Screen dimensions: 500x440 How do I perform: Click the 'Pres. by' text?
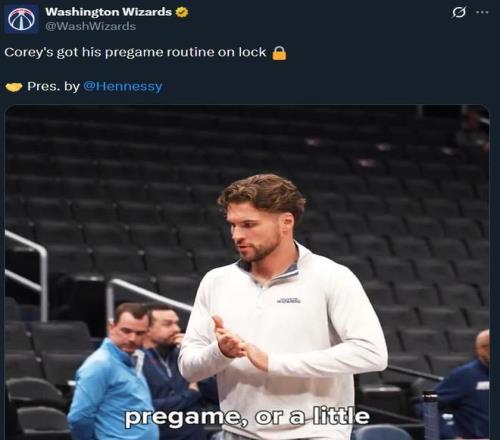click(53, 86)
